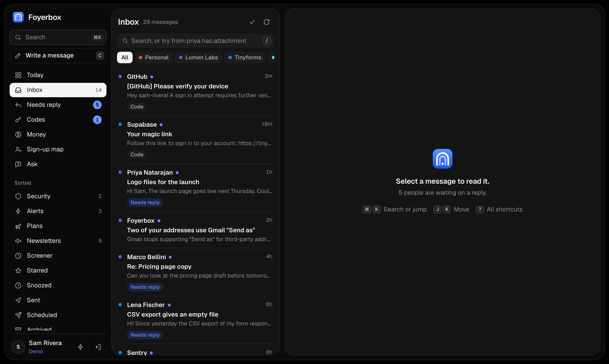Open GitHub verify your device email
Image resolution: width=609 pixels, height=364 pixels.
pos(195,91)
